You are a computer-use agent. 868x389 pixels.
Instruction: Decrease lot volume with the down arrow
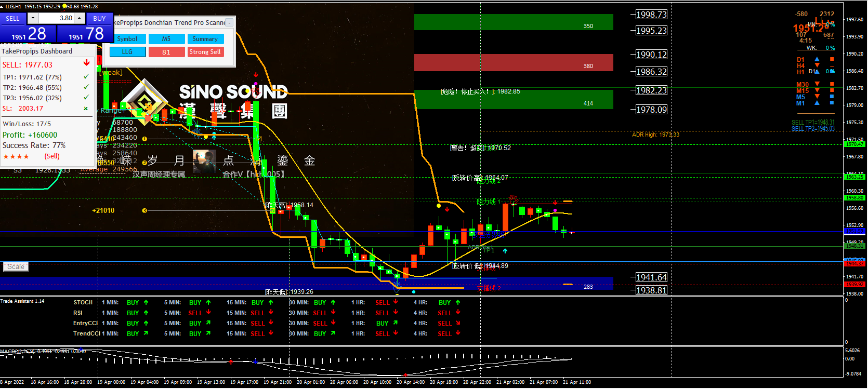pos(33,18)
